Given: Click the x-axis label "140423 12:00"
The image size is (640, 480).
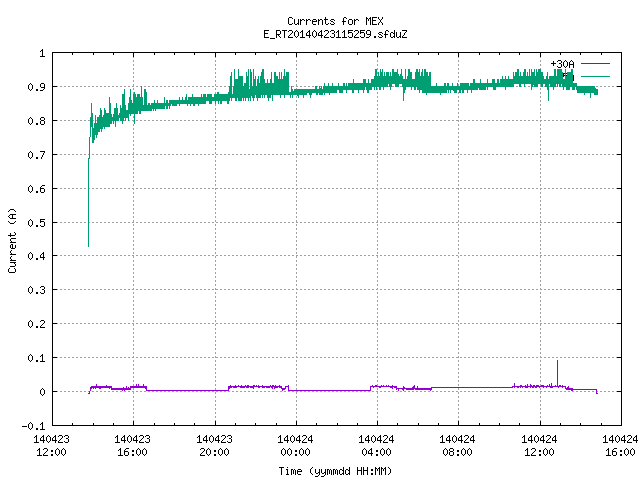Looking at the screenshot, I should (51, 446).
